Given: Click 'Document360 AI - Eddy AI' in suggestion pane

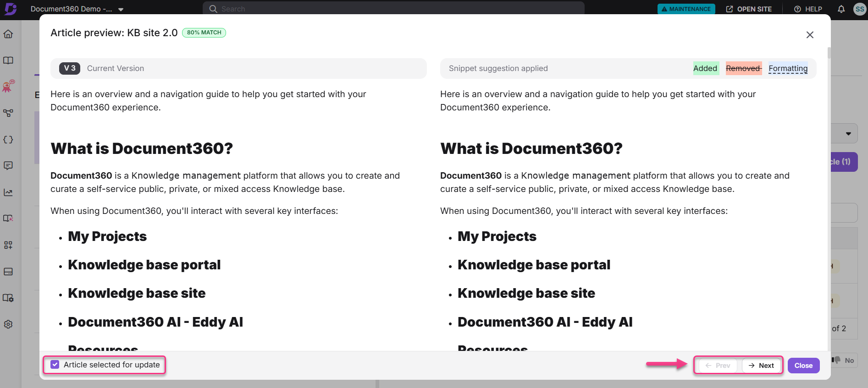Looking at the screenshot, I should pos(545,322).
